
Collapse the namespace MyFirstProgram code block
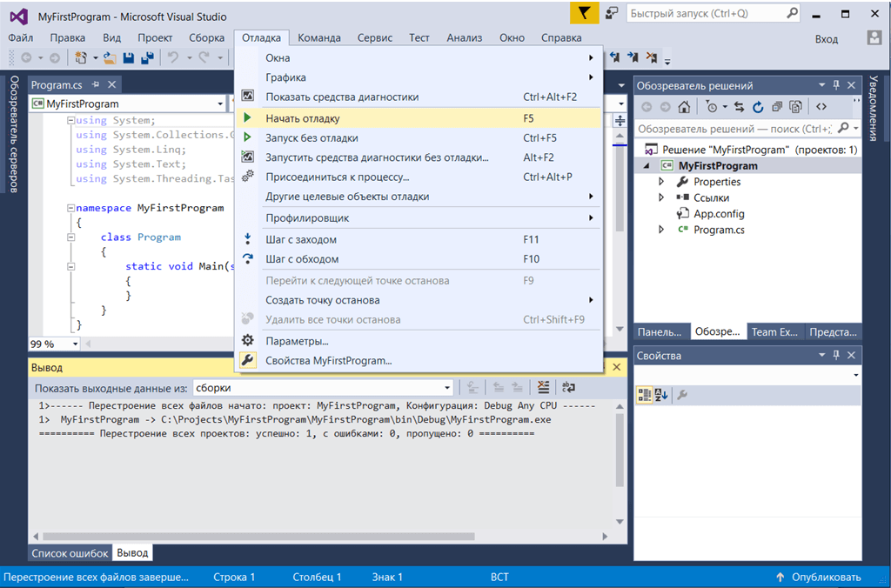(x=70, y=208)
